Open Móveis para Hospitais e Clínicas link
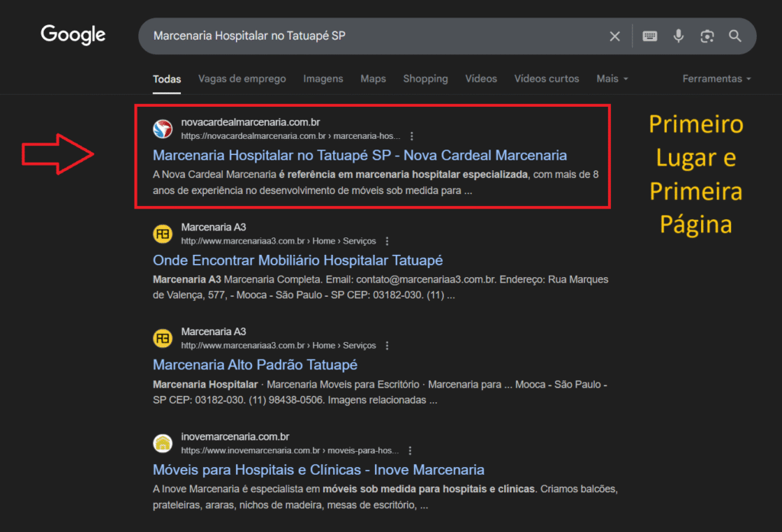 tap(318, 469)
